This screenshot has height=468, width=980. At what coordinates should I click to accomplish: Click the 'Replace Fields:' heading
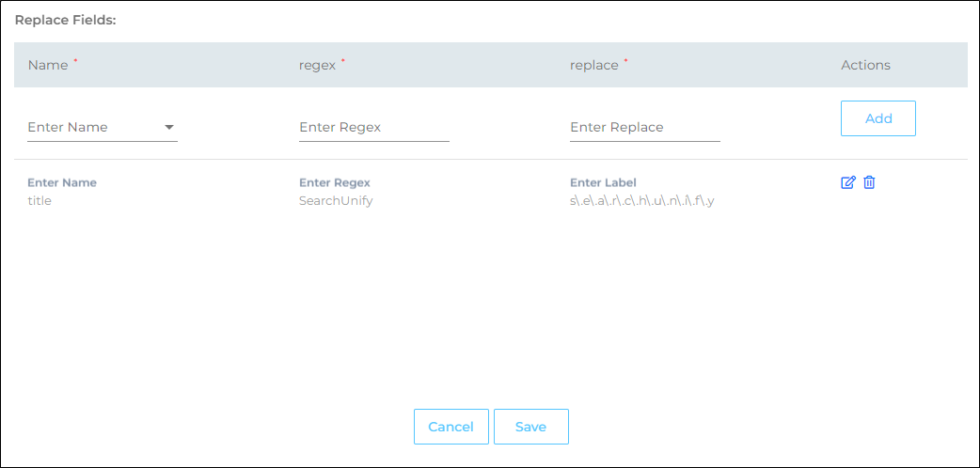click(65, 20)
